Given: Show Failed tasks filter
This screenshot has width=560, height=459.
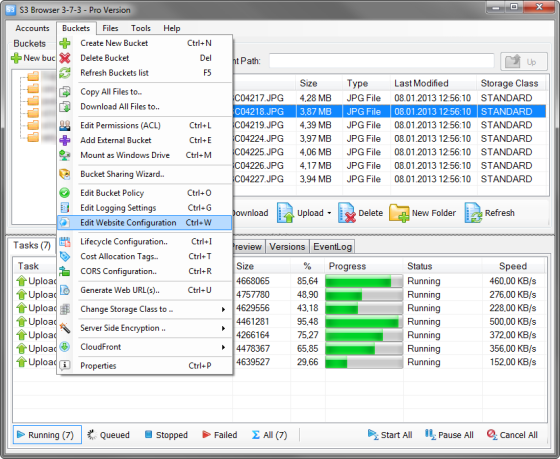Looking at the screenshot, I should 220,435.
